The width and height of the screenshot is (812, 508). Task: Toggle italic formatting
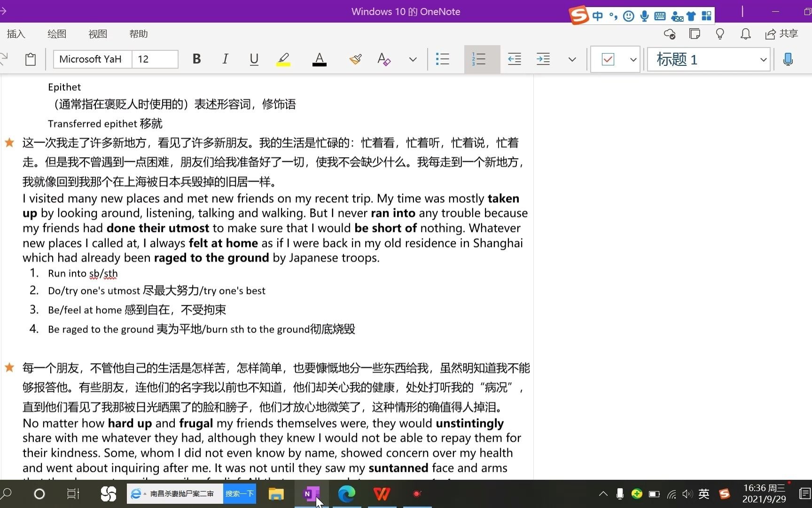[x=225, y=59]
